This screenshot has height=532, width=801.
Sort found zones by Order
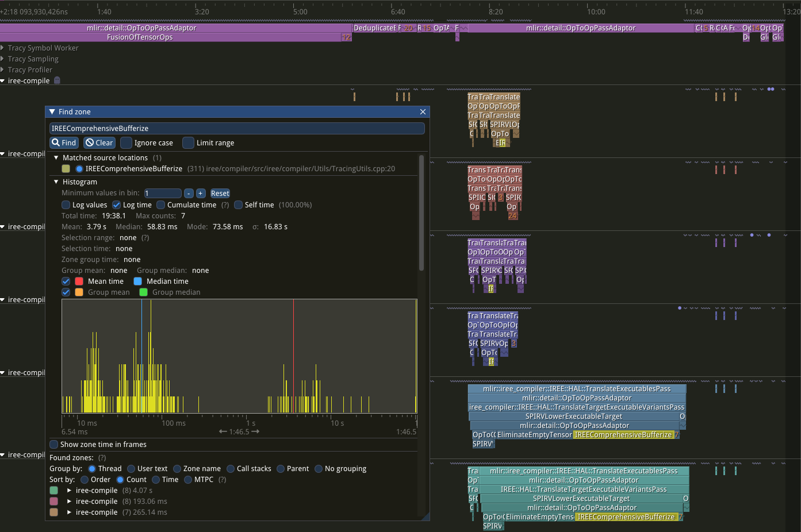85,479
